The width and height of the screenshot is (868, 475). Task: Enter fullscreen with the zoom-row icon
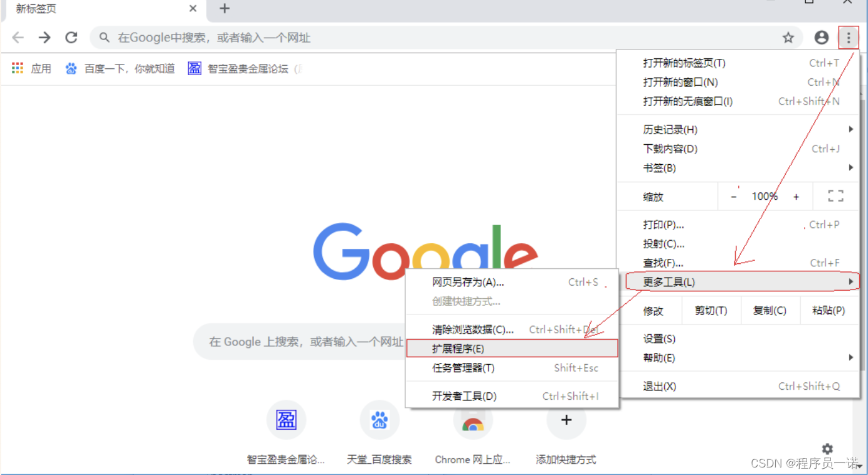click(835, 196)
